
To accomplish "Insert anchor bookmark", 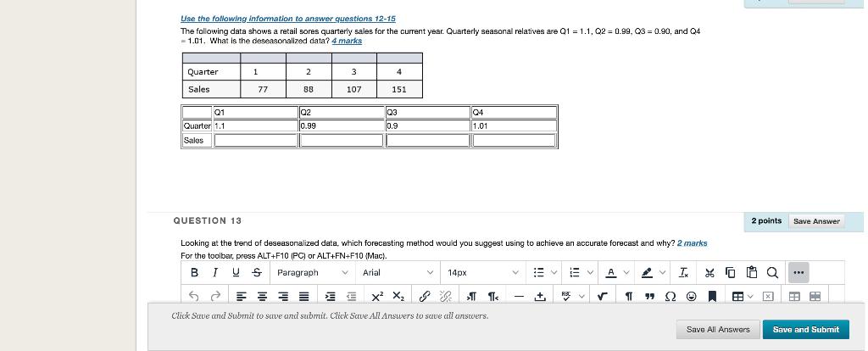I will click(712, 296).
